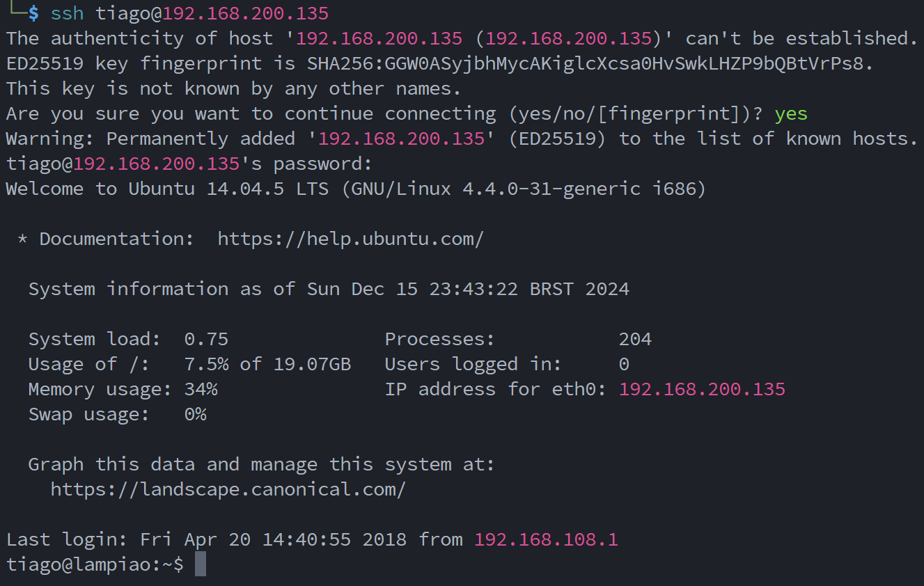This screenshot has height=586, width=924.
Task: Select the "ssh" command word on the first line
Action: click(67, 13)
